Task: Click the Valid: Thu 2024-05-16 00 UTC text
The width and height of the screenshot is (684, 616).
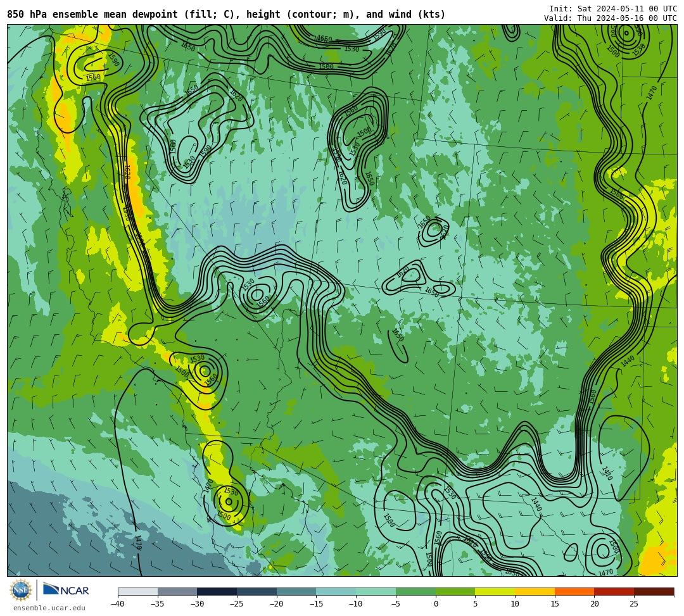Action: pyautogui.click(x=611, y=18)
